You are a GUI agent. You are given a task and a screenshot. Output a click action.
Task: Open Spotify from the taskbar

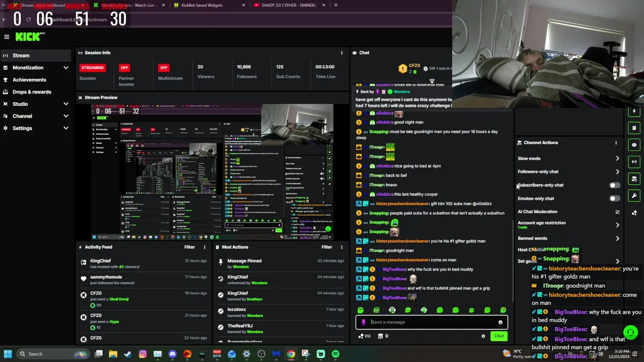(x=336, y=354)
